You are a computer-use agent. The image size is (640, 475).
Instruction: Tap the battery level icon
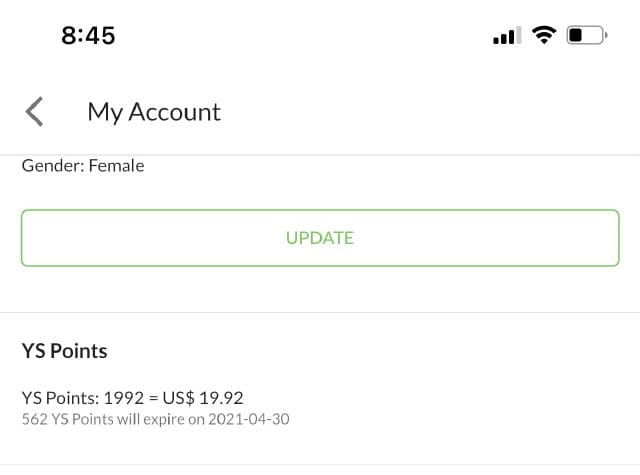[587, 35]
